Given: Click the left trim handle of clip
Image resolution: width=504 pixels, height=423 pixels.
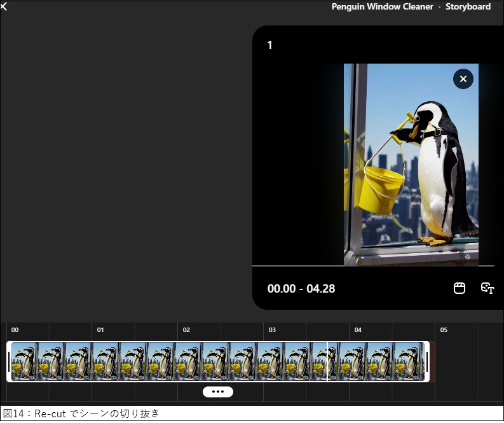Looking at the screenshot, I should (x=9, y=362).
